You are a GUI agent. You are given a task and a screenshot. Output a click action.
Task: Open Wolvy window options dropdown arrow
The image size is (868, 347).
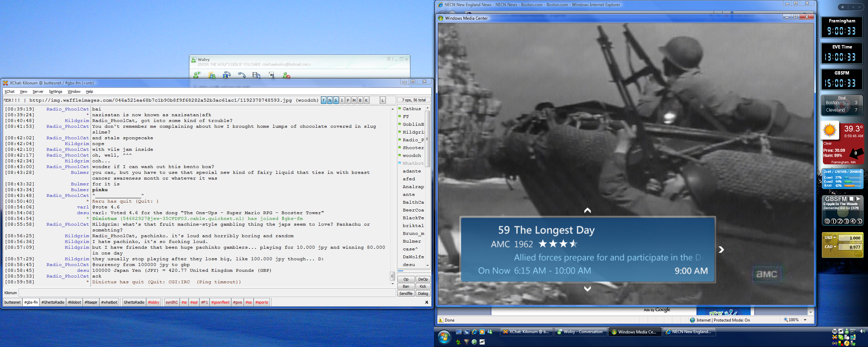click(389, 59)
